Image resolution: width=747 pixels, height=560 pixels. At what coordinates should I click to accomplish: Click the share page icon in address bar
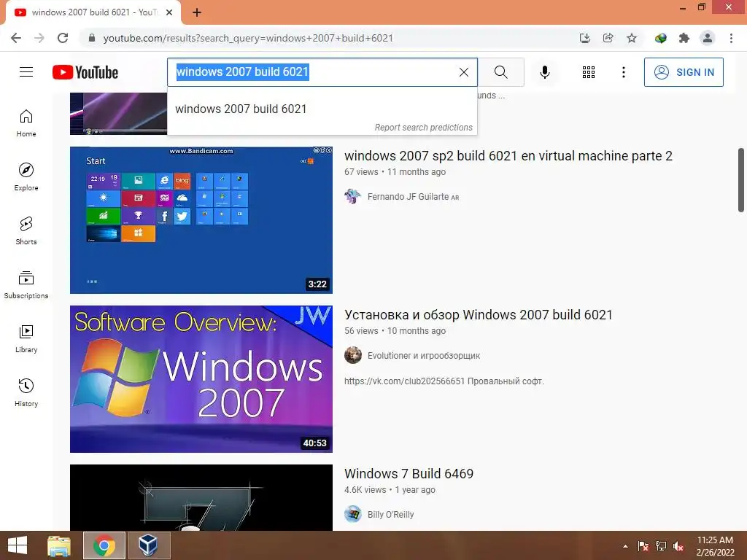click(608, 38)
